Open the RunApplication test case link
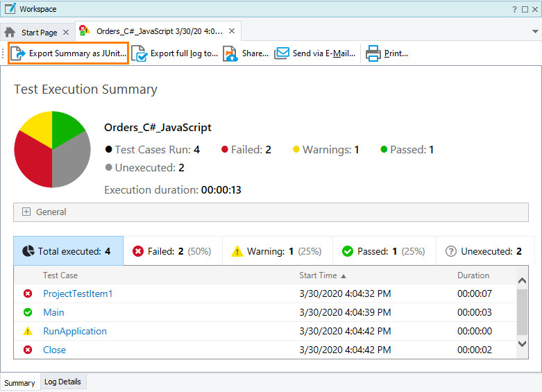This screenshot has height=392, width=542. [x=75, y=331]
